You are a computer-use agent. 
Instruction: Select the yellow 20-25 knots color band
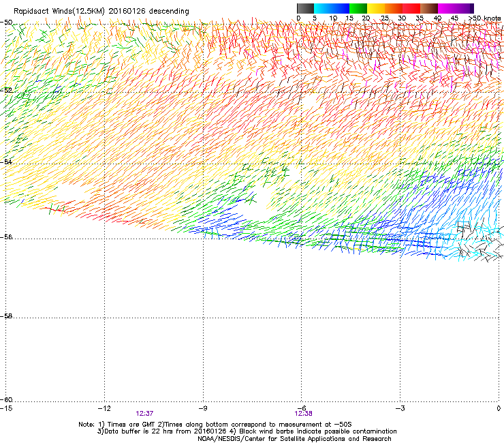(376, 8)
